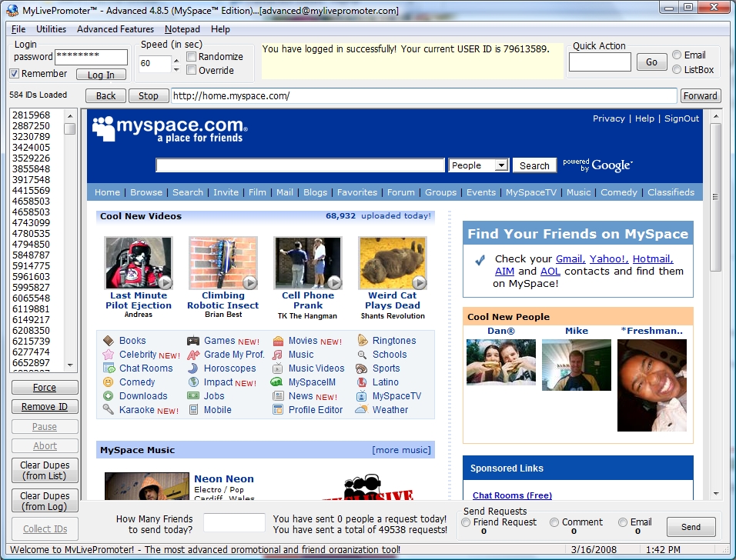736x560 pixels.
Task: Click the URL address field
Action: click(423, 95)
